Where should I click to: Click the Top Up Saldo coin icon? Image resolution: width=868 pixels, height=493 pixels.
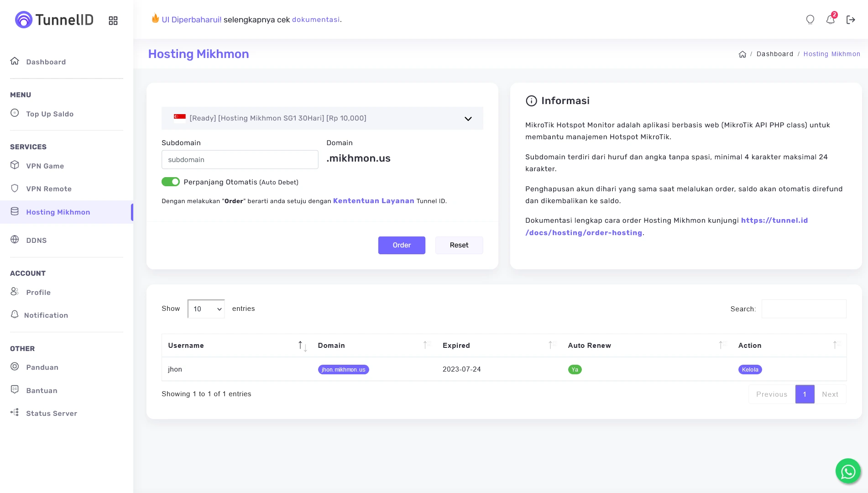click(15, 113)
